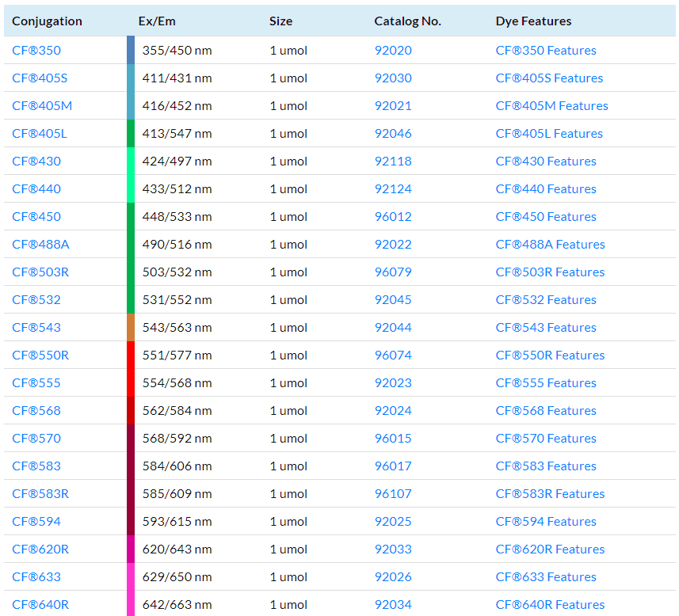Open catalog number 92021
The width and height of the screenshot is (679, 616).
tap(393, 105)
